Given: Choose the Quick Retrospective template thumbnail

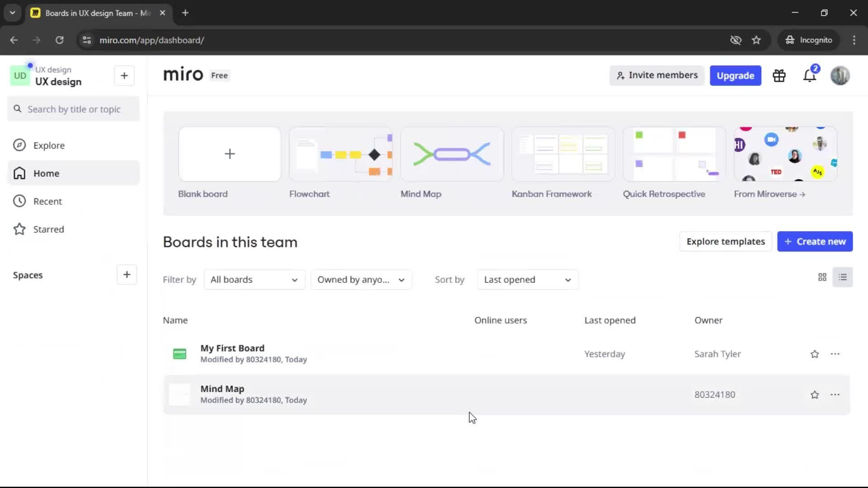Looking at the screenshot, I should point(675,154).
